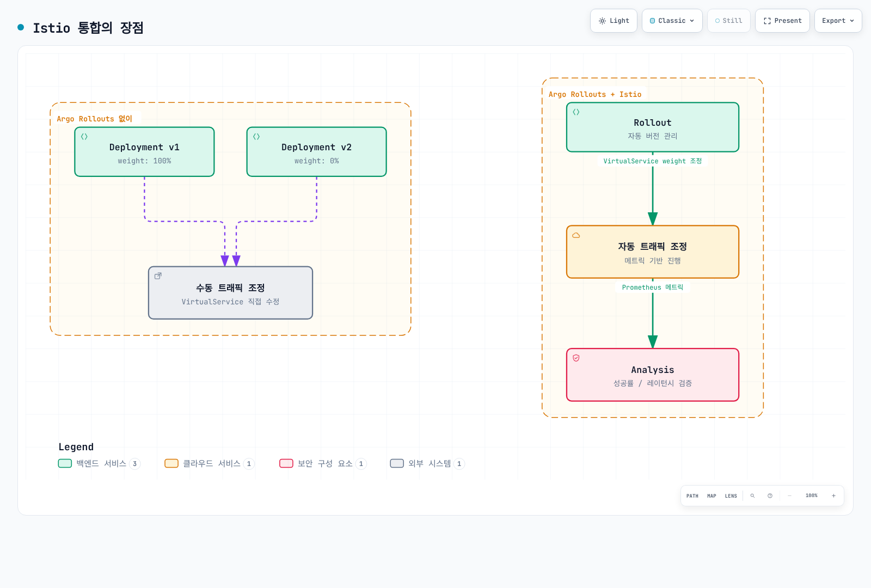The height and width of the screenshot is (588, 871).
Task: Open the Export dropdown menu
Action: pyautogui.click(x=838, y=21)
